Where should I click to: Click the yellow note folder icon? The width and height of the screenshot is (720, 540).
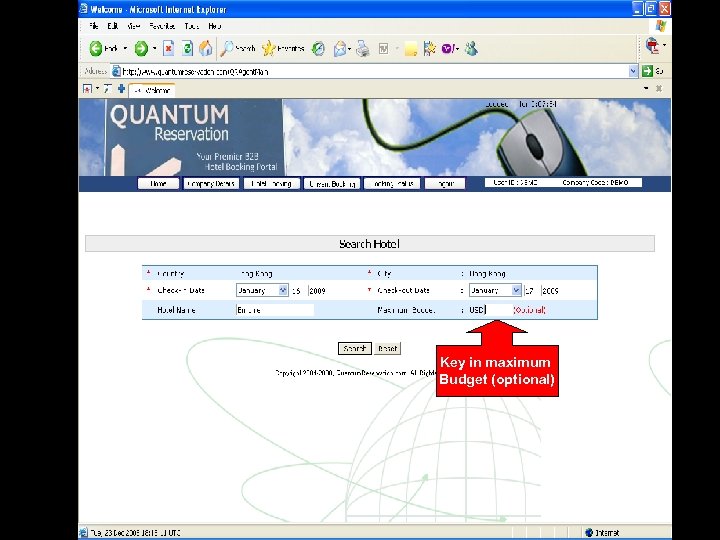411,49
